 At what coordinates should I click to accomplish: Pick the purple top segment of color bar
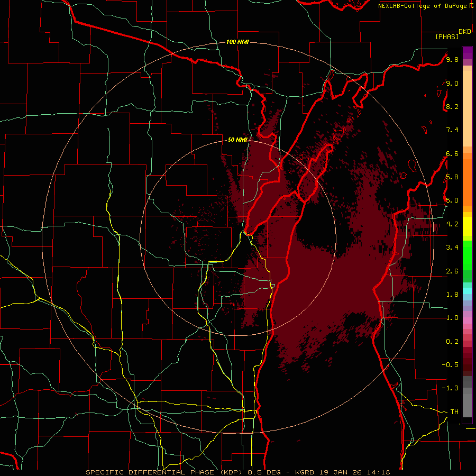[x=467, y=53]
